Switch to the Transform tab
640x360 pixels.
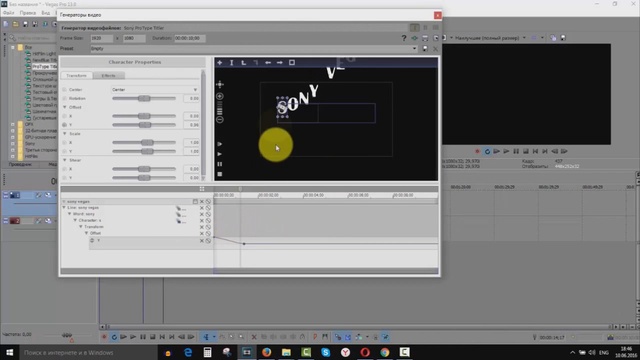click(x=76, y=76)
